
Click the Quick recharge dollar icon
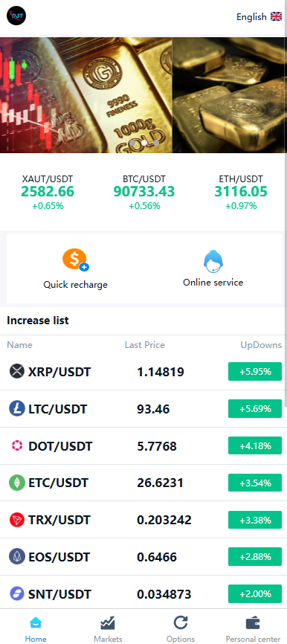point(76,260)
